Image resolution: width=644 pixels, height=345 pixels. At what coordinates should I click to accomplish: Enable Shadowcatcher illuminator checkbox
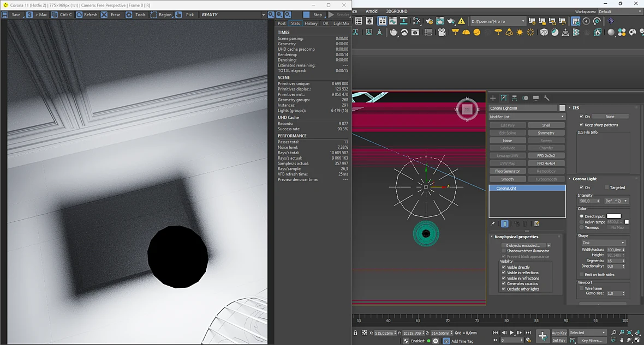(504, 251)
